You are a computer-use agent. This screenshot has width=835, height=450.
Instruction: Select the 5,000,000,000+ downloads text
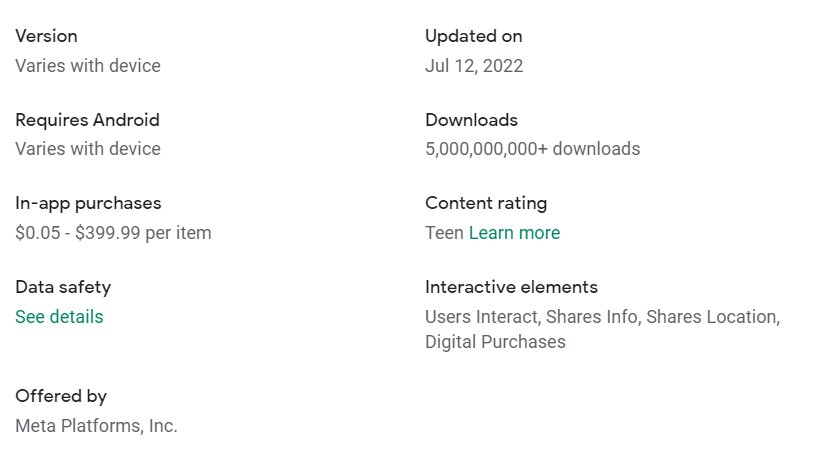pos(532,149)
